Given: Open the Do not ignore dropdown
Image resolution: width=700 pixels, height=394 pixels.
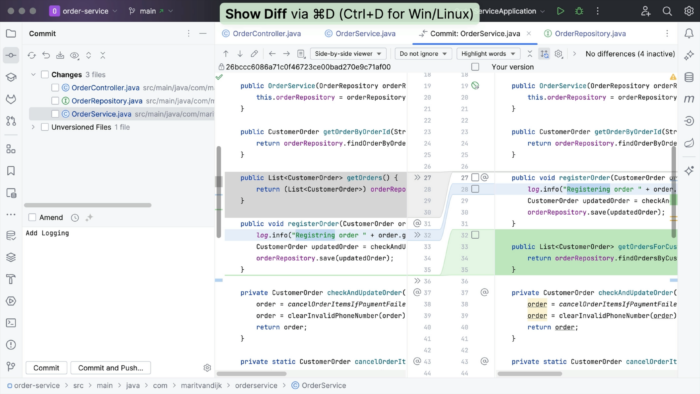Looking at the screenshot, I should click(x=423, y=54).
